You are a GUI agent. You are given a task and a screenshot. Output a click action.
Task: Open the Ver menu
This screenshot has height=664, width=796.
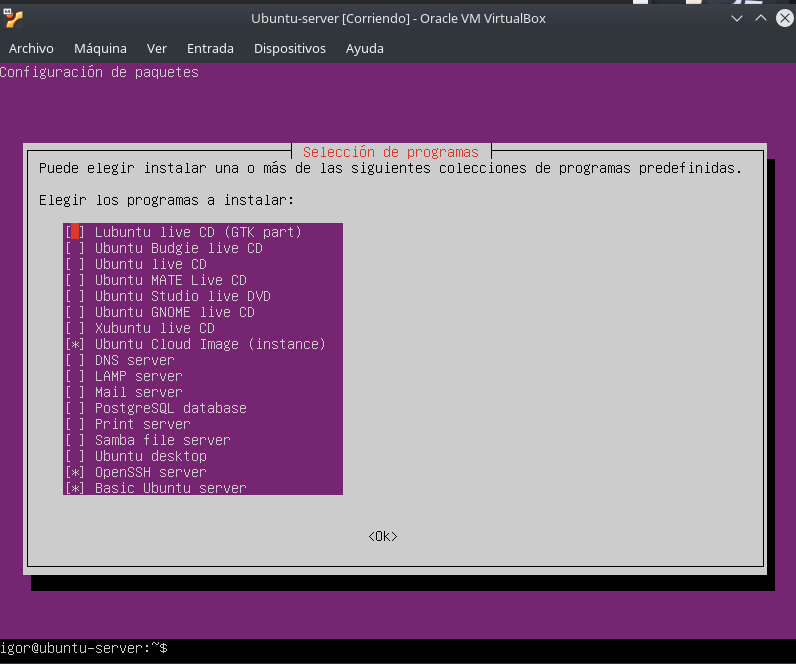coord(156,49)
